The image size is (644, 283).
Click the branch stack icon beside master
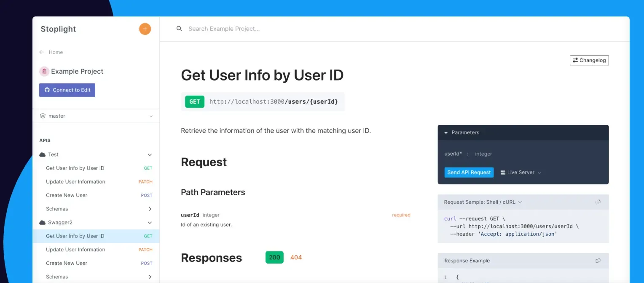pos(43,116)
